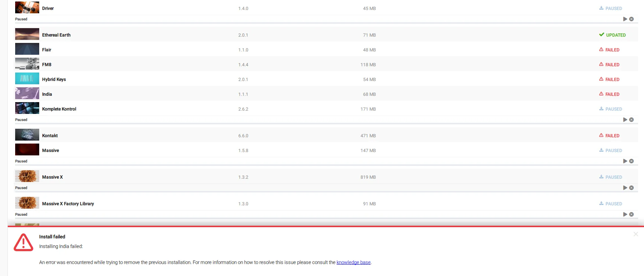
Task: Click Kontakt version 6.6.0
Action: point(243,136)
